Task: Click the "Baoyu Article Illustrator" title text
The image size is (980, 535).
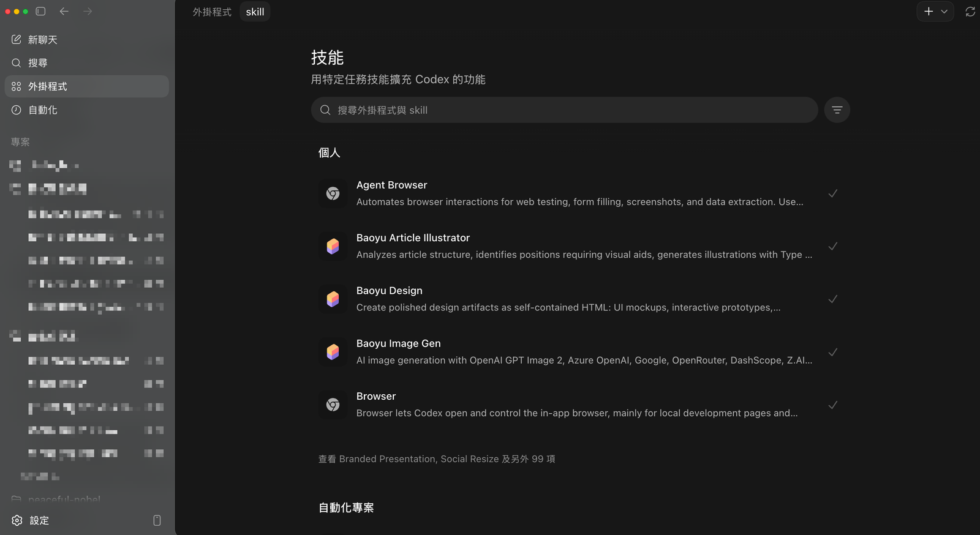Action: click(x=413, y=238)
